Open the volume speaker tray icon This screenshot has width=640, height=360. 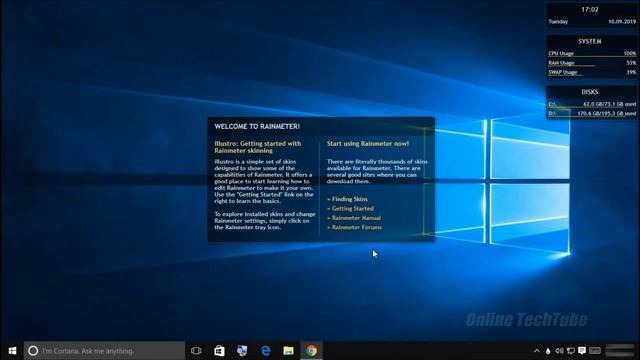[559, 351]
